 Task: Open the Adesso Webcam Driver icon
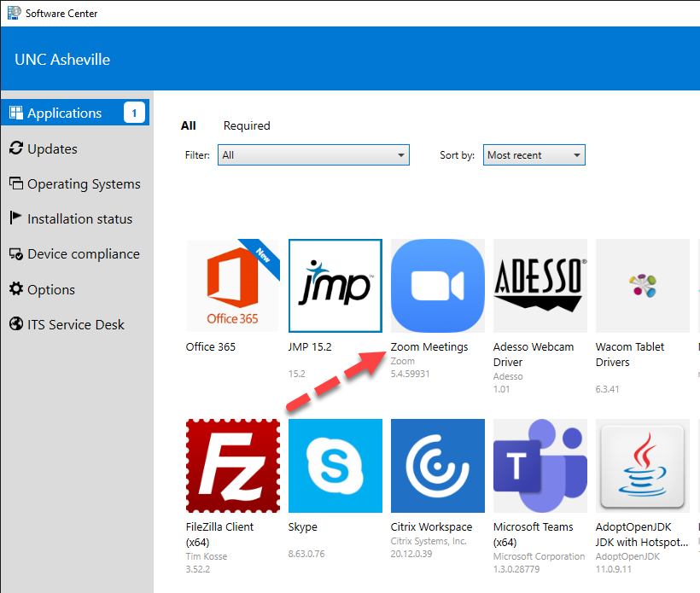pyautogui.click(x=540, y=286)
